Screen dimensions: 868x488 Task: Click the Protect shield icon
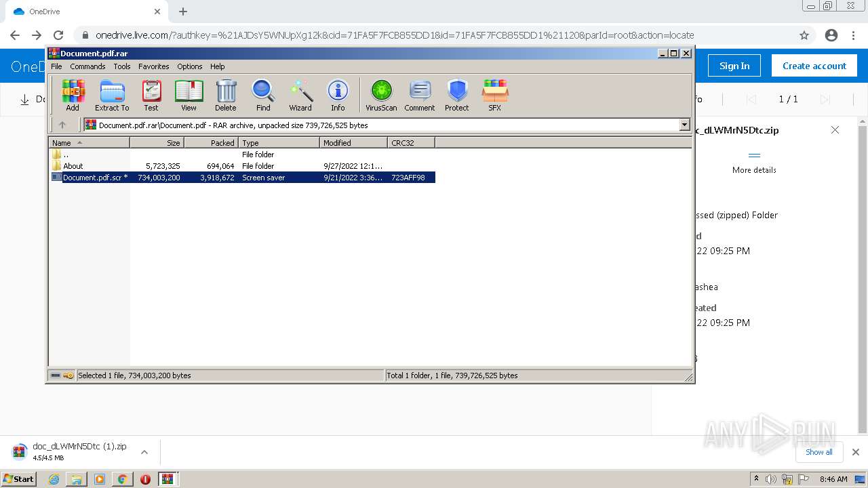pos(457,95)
